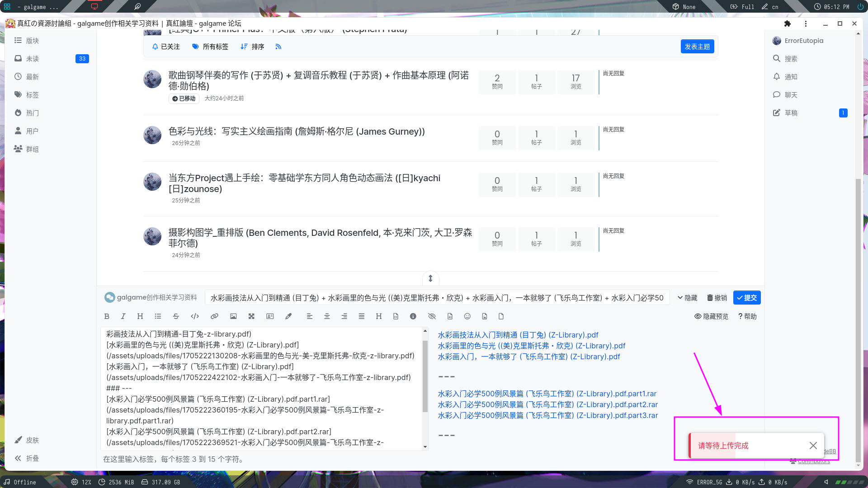Image resolution: width=868 pixels, height=488 pixels.
Task: Insert the ID card formatting icon
Action: pyautogui.click(x=270, y=316)
